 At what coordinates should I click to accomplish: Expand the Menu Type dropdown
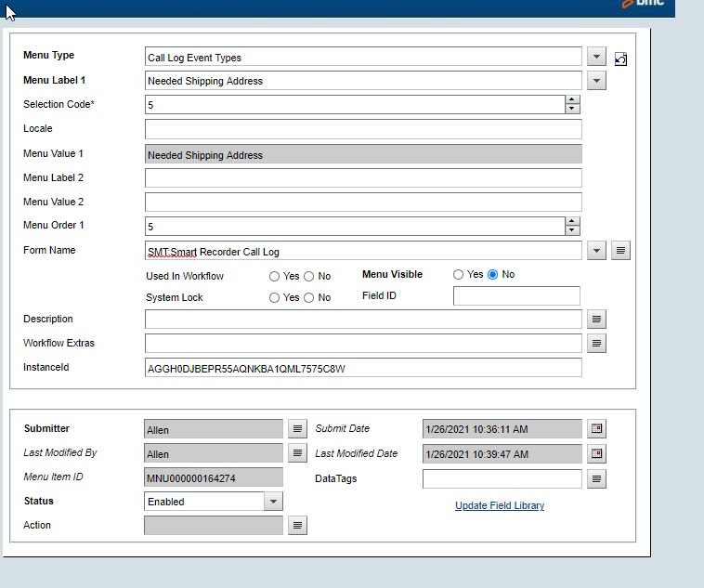pyautogui.click(x=597, y=57)
